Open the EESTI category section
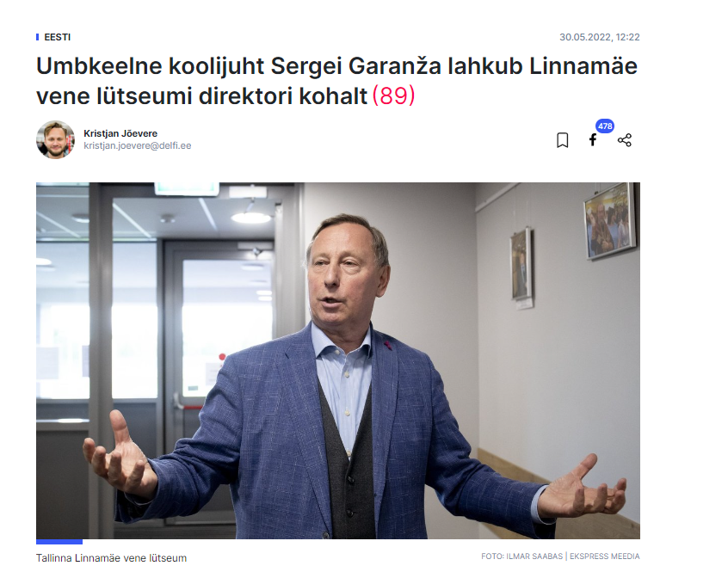 [x=57, y=37]
